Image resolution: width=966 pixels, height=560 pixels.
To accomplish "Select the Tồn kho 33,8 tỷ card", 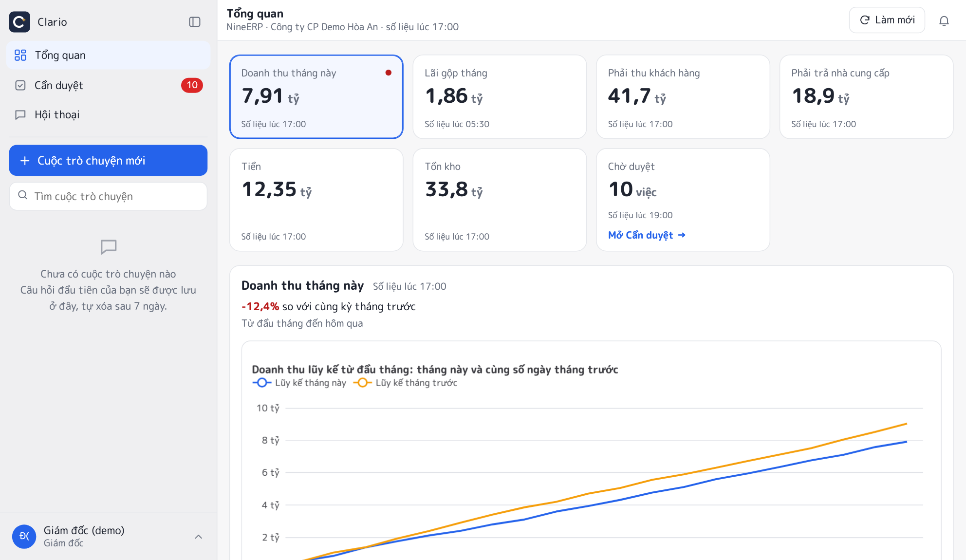I will pos(500,200).
